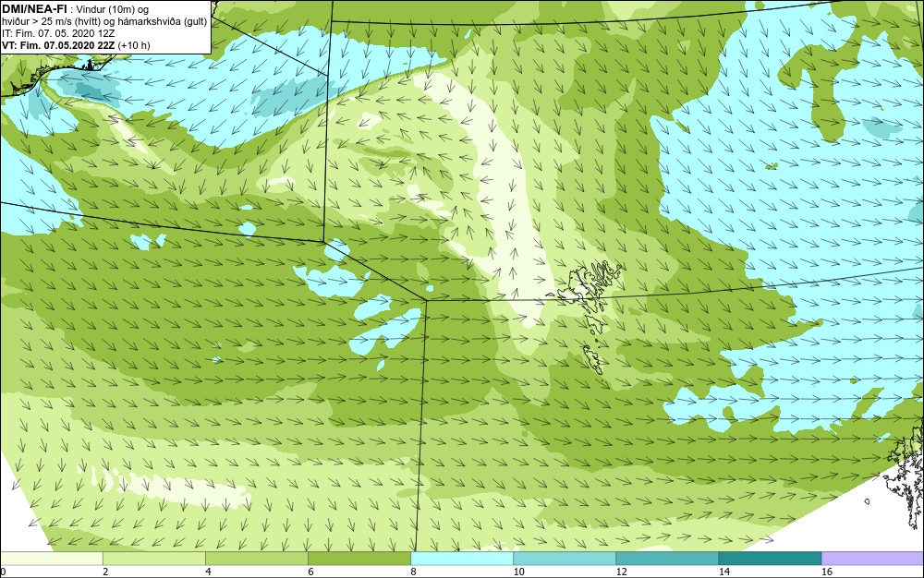This screenshot has height=578, width=924.
Task: Click the purple above-16 m/s legend swatch
Action: coord(873,559)
